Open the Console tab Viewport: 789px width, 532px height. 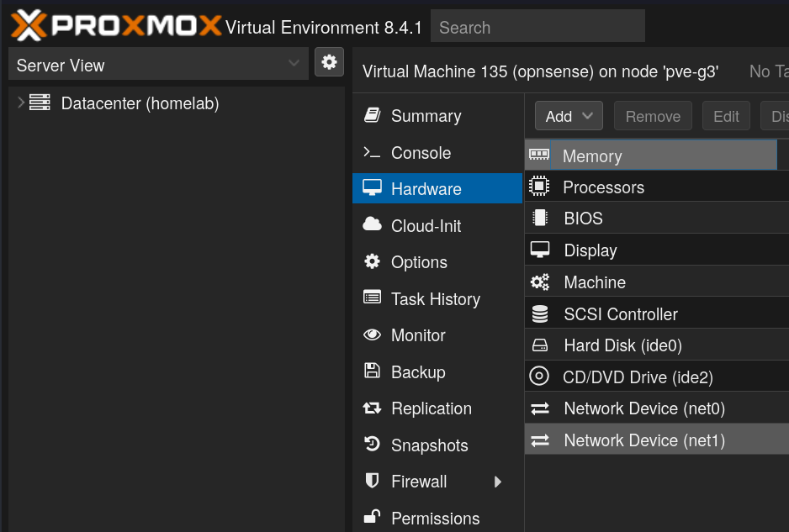421,153
